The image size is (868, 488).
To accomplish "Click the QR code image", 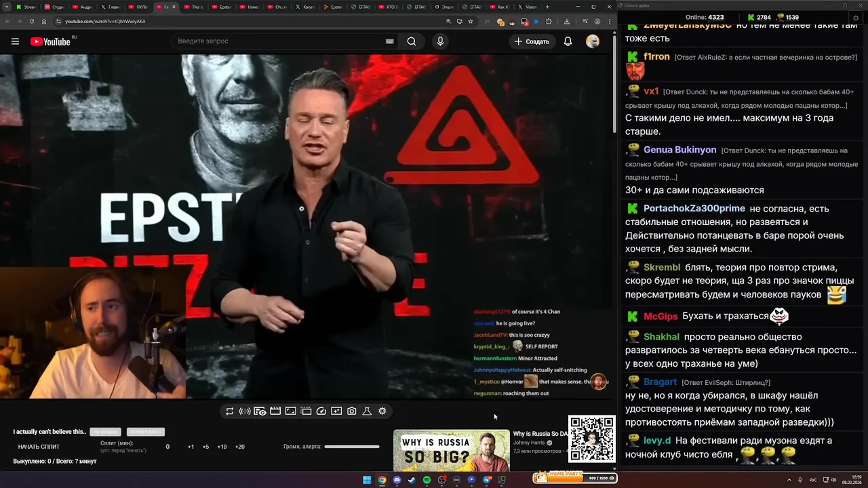I will point(592,439).
